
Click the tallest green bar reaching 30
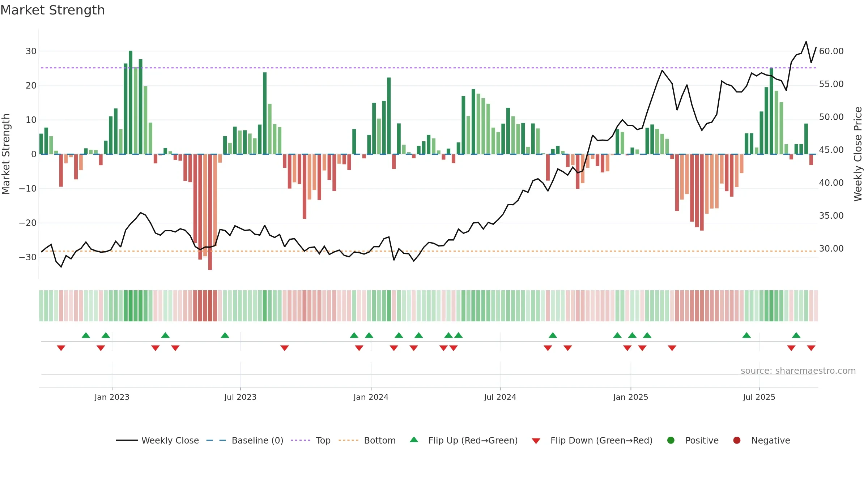(x=131, y=103)
